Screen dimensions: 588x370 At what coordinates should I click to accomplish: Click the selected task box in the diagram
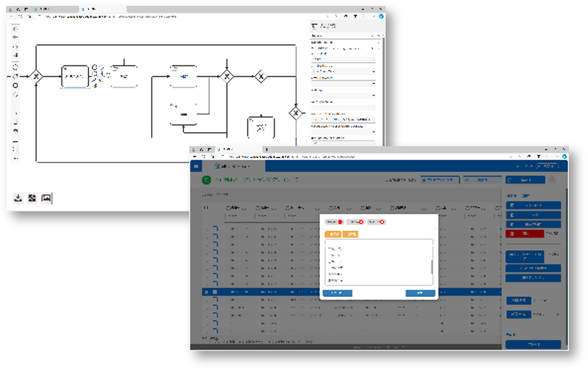coord(74,76)
